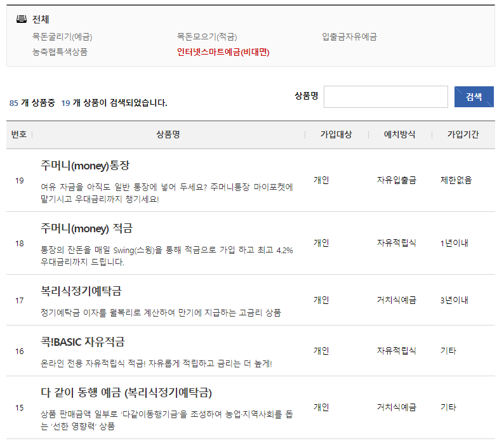Screen dimensions: 504x441
Task: Click description starting 상품 판매금액 일부로
Action: (x=167, y=421)
